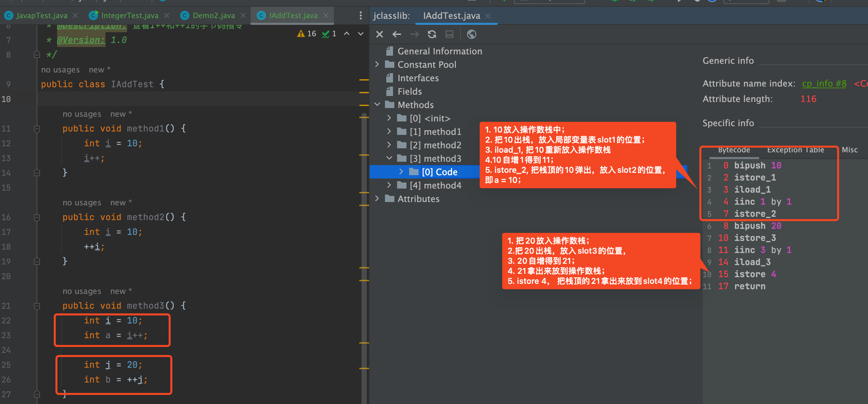Click the end fold marker at line 14
Viewport: 868px width, 404px height.
coord(37,173)
